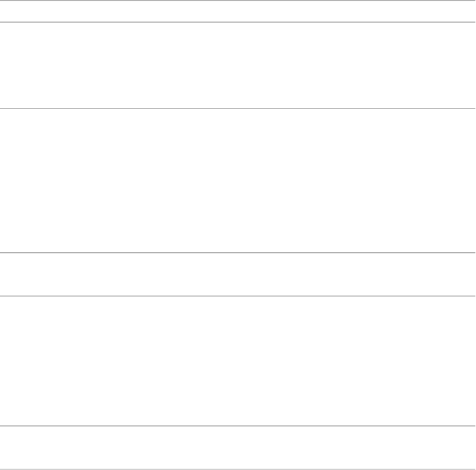The height and width of the screenshot is (470, 476).
Task: Select the second blank row from the top
Action: [x=238, y=65]
